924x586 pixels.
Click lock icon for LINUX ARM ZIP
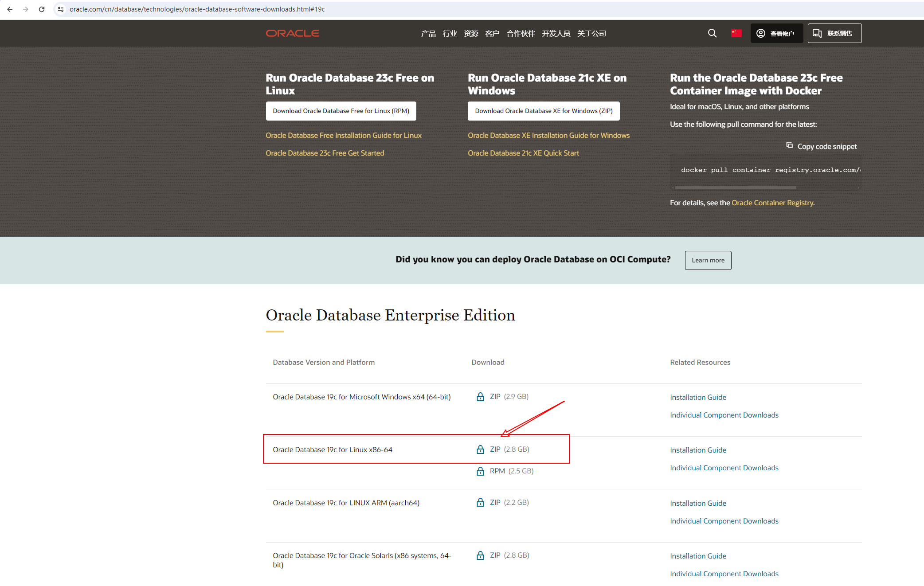coord(480,502)
